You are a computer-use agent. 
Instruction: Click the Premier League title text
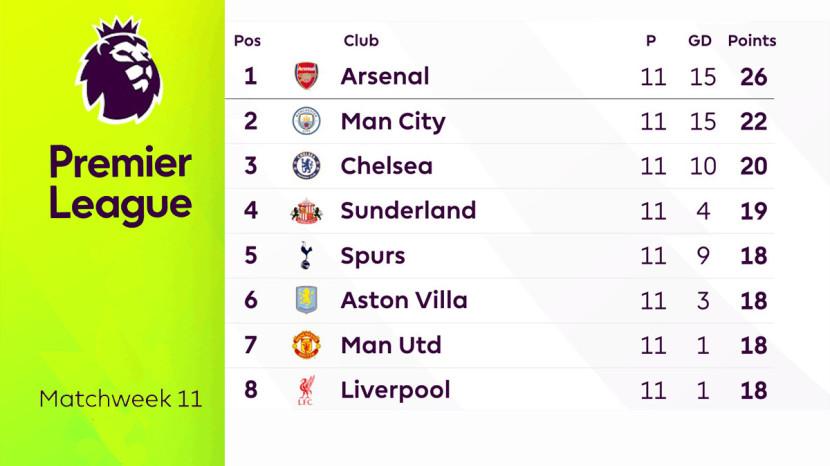click(x=120, y=183)
